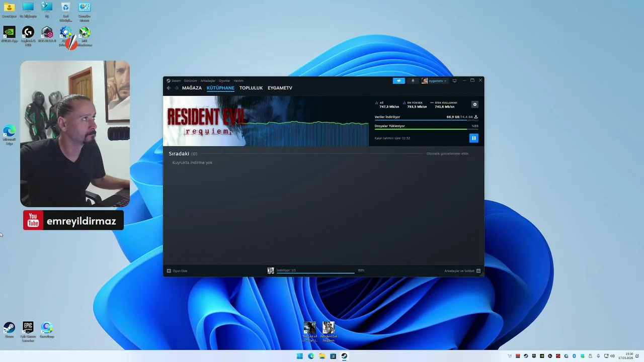This screenshot has width=644, height=362.
Task: Open the NVIDIA App desktop shortcut
Action: pos(9,35)
